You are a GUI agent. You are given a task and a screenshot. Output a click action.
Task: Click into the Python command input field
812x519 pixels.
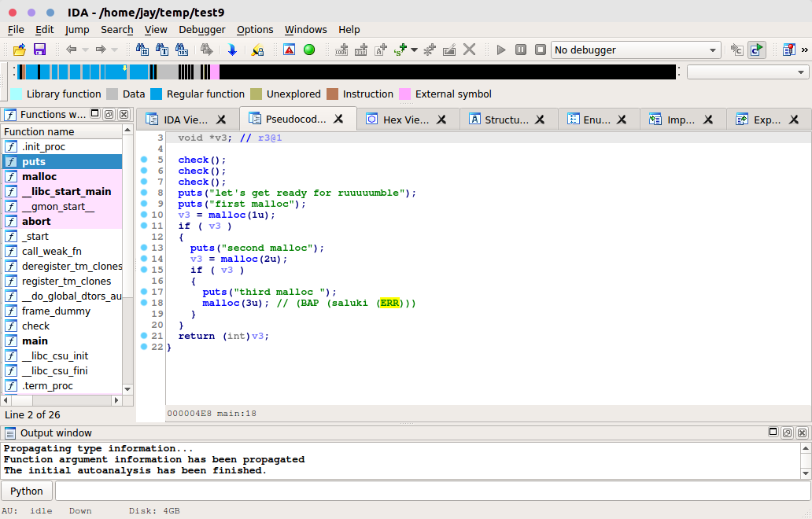click(x=433, y=491)
